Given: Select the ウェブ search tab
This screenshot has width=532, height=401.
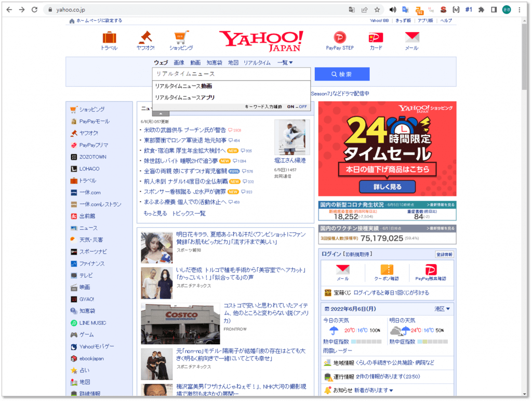Looking at the screenshot, I should 161,62.
